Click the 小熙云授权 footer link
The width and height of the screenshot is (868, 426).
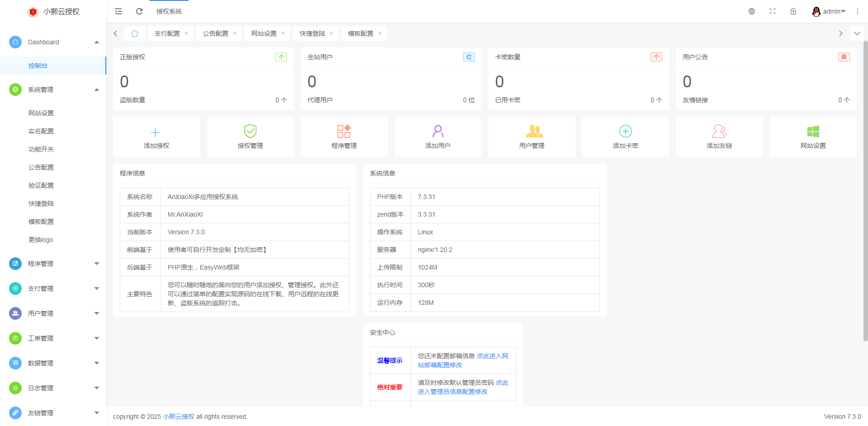point(178,417)
